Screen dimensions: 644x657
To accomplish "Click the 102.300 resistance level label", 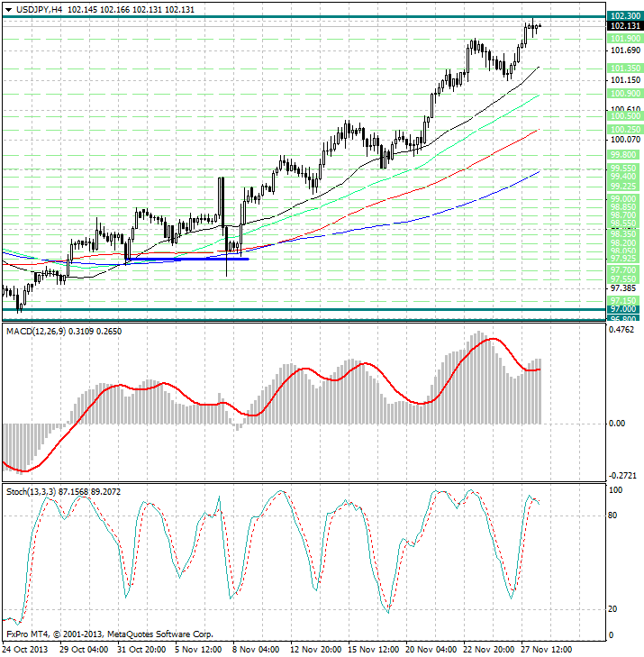I will tap(624, 16).
